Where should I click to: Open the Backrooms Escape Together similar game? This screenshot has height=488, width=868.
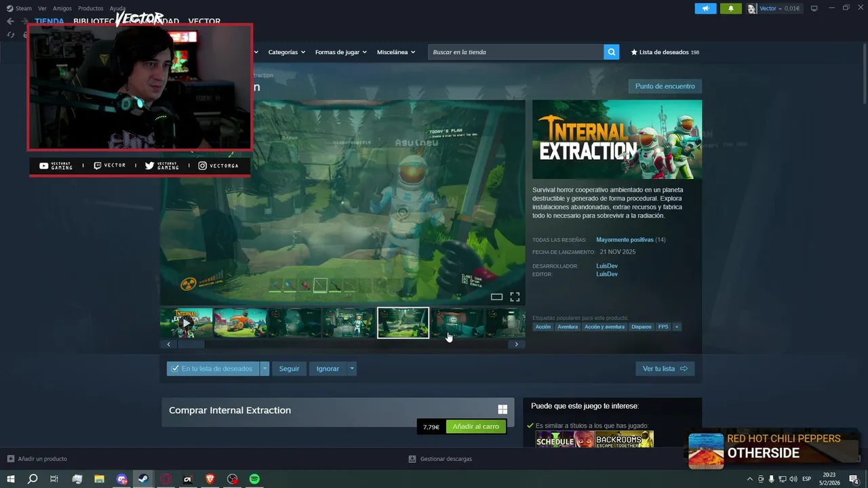pos(624,439)
